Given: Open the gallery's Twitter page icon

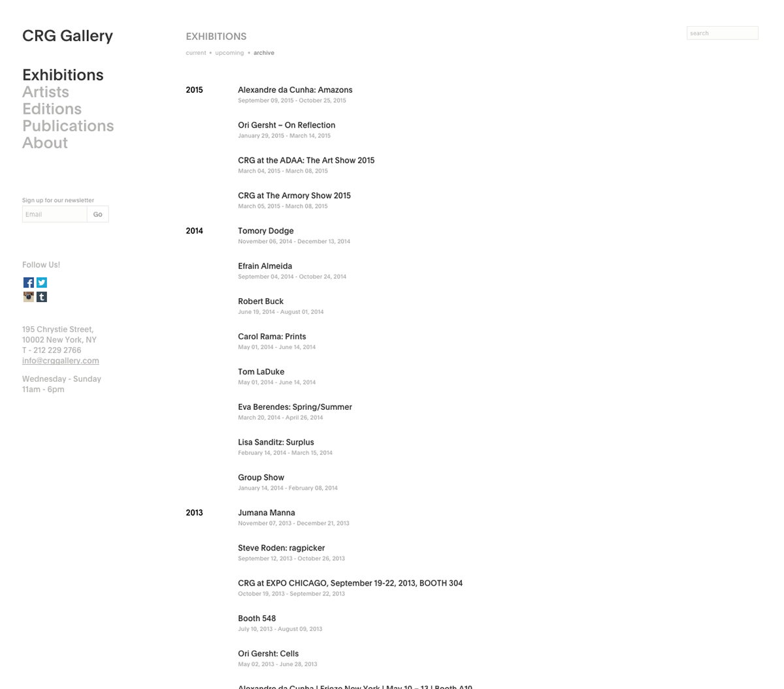Looking at the screenshot, I should (x=42, y=282).
